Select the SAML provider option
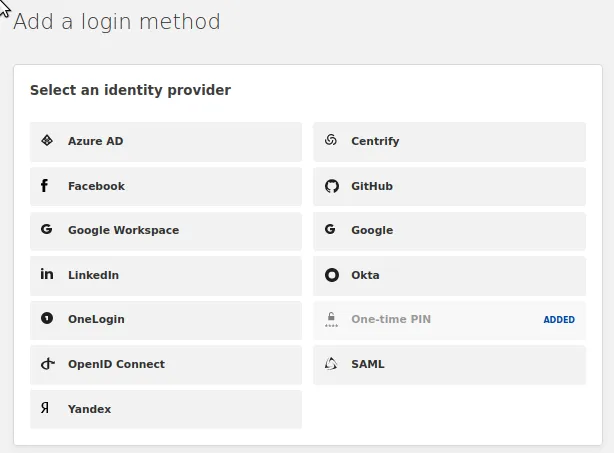The height and width of the screenshot is (453, 614). 450,365
